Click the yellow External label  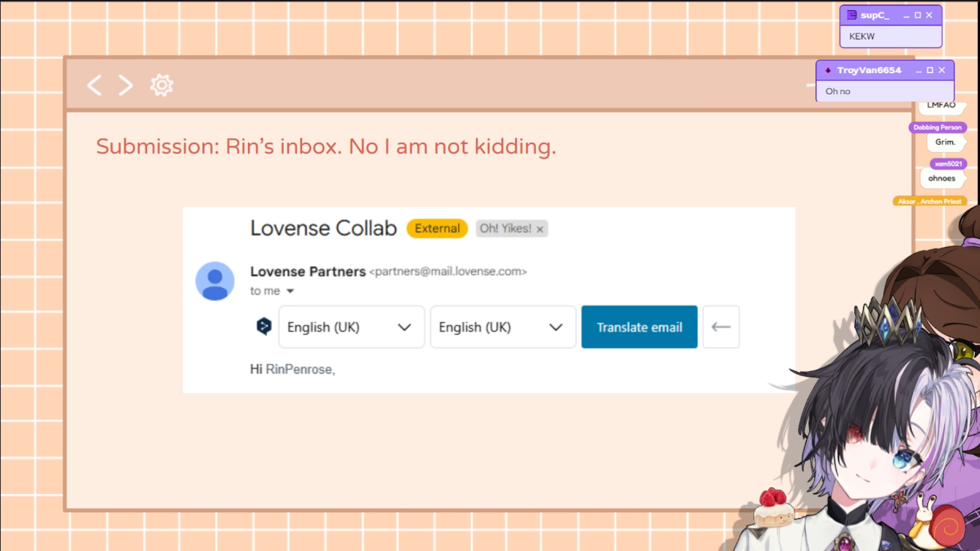point(437,229)
